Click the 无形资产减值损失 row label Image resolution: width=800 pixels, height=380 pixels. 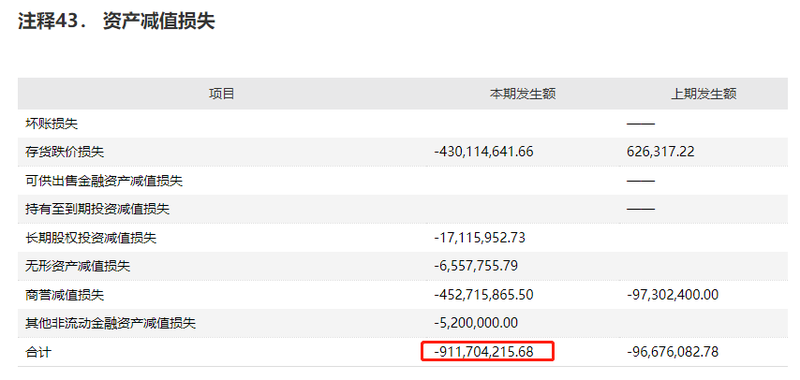(x=78, y=266)
